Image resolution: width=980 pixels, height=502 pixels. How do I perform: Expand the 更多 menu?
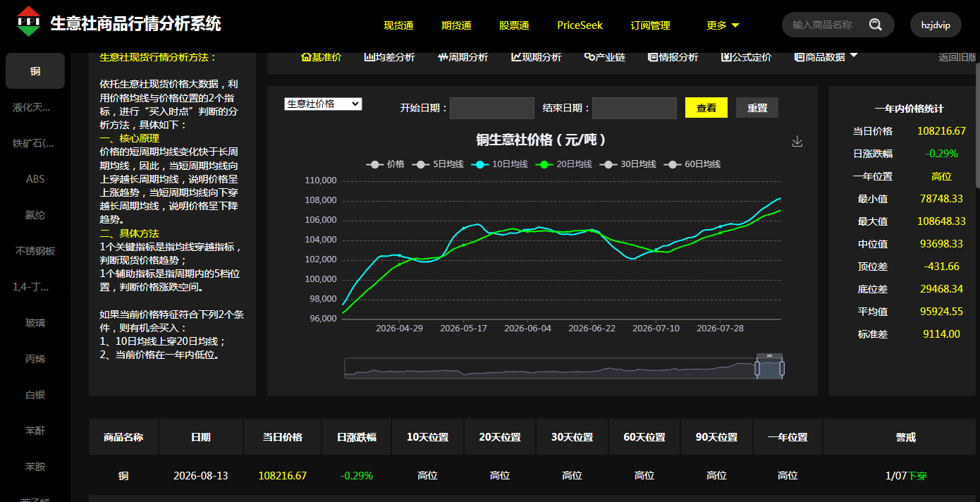coord(723,25)
